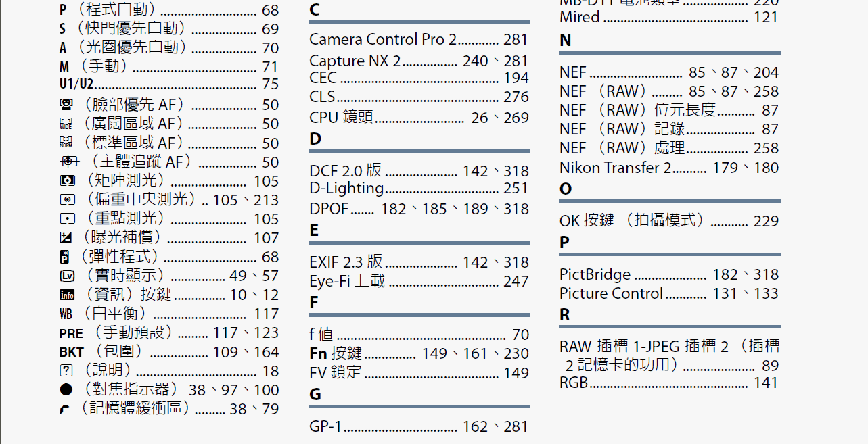Click the wide-area AF icon
Screen dimensions: 868x444
point(66,124)
